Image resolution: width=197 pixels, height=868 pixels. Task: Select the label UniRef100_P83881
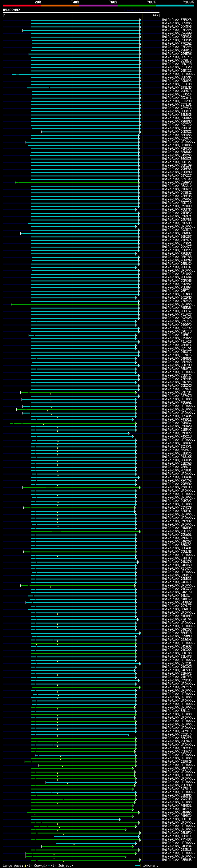[177, 470]
